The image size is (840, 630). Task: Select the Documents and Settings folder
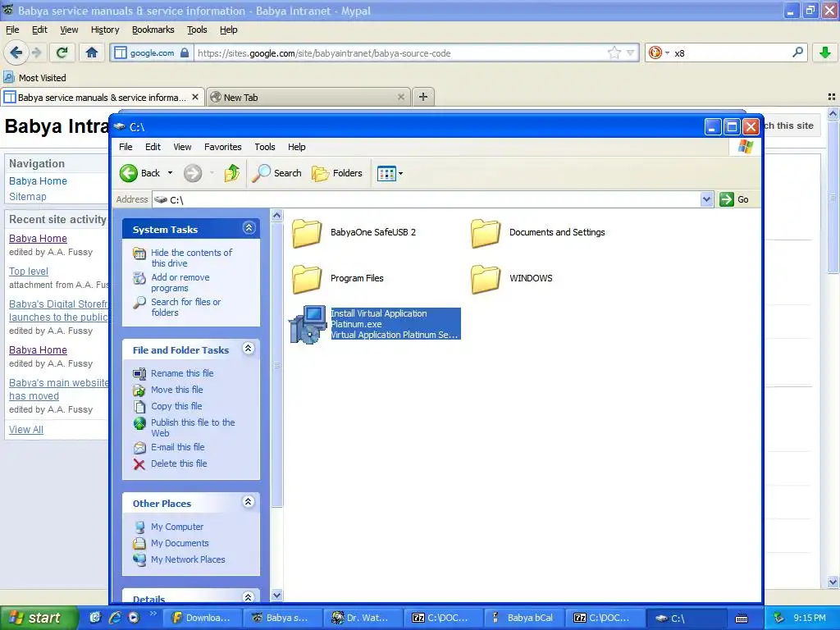click(x=538, y=232)
